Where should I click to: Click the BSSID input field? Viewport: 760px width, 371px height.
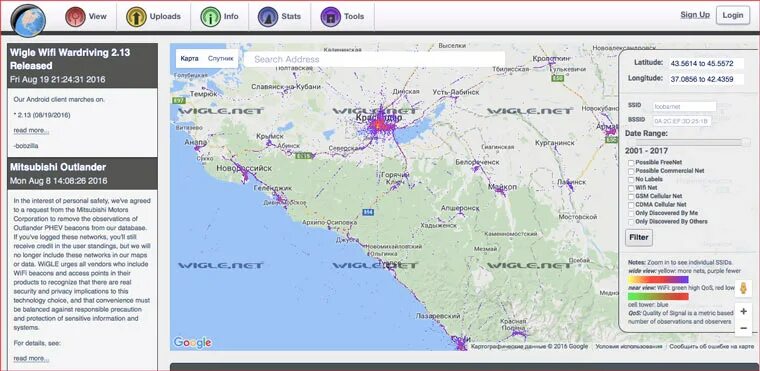point(681,121)
